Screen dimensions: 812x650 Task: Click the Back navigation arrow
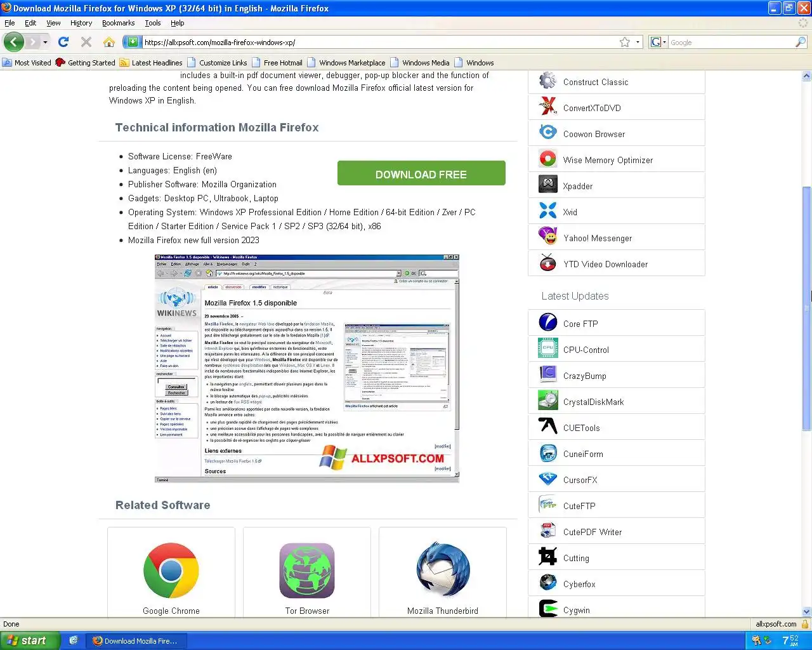(x=13, y=42)
